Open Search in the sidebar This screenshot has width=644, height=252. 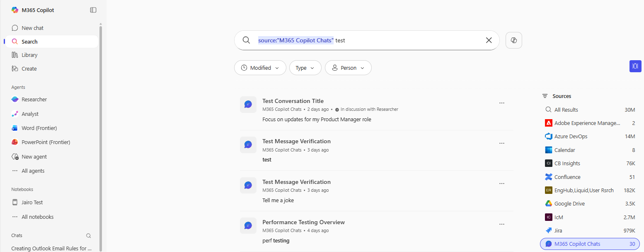[x=52, y=42]
